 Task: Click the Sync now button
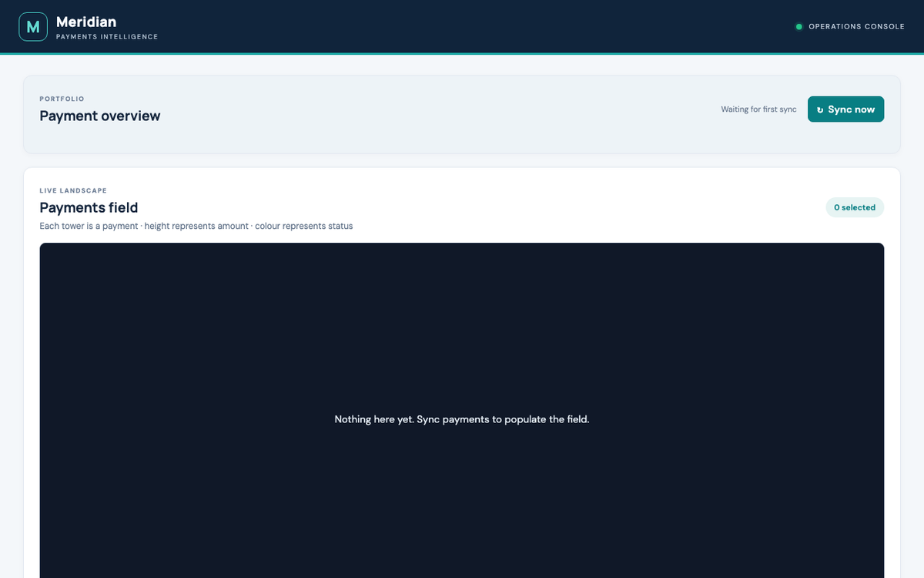(845, 109)
